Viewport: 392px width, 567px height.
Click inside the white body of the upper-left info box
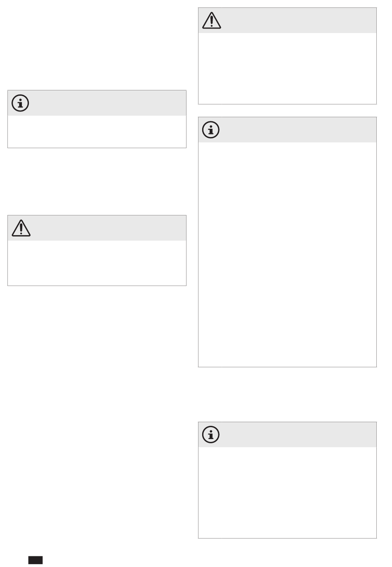97,132
